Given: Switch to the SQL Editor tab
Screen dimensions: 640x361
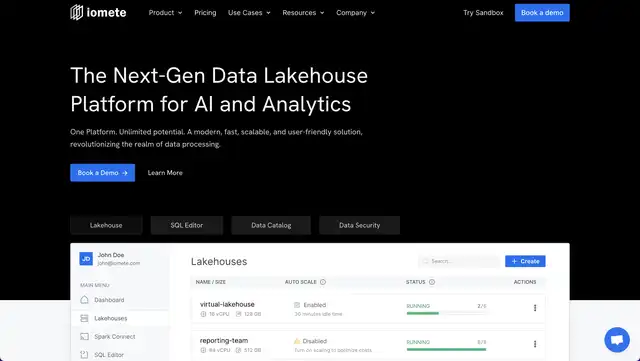Looking at the screenshot, I should pyautogui.click(x=187, y=225).
